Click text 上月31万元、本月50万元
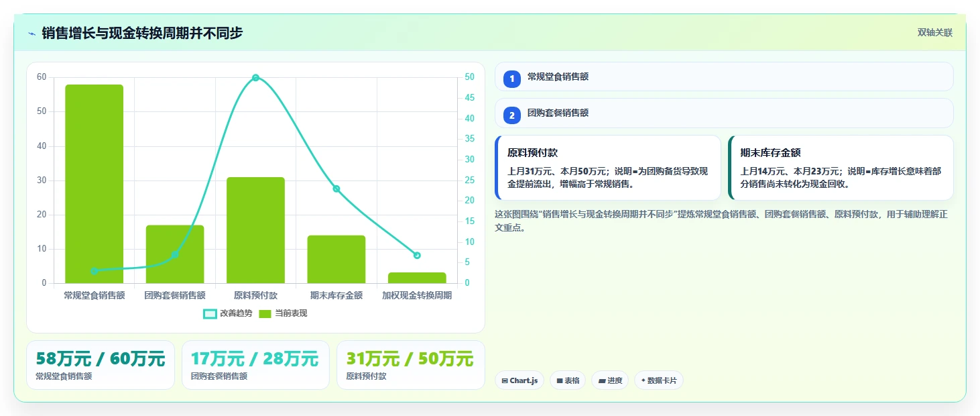This screenshot has height=416, width=980. point(558,171)
